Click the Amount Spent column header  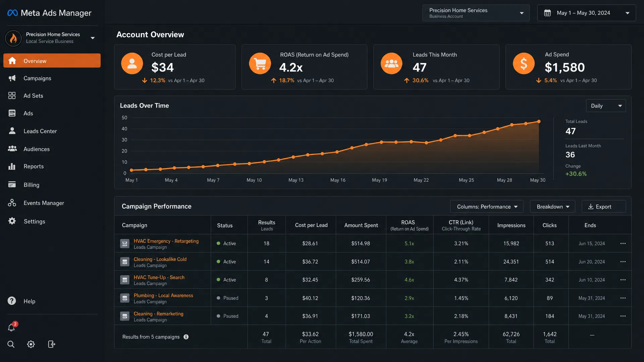pyautogui.click(x=361, y=225)
